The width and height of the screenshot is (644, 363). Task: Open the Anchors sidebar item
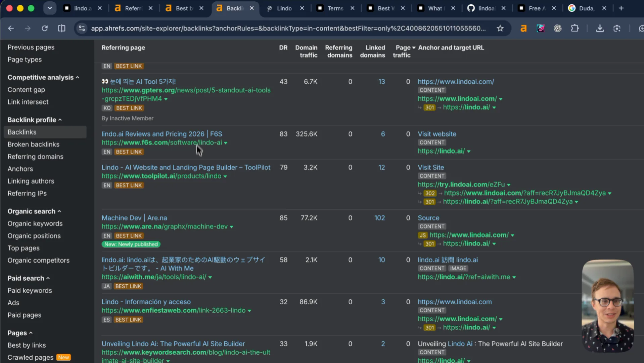(20, 169)
